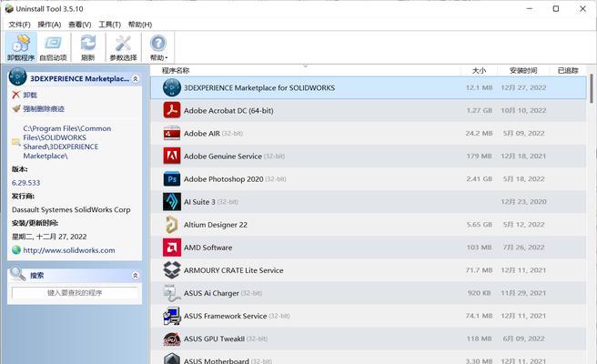The image size is (597, 364).
Task: Collapse the 搜索 search panel
Action: (x=136, y=276)
